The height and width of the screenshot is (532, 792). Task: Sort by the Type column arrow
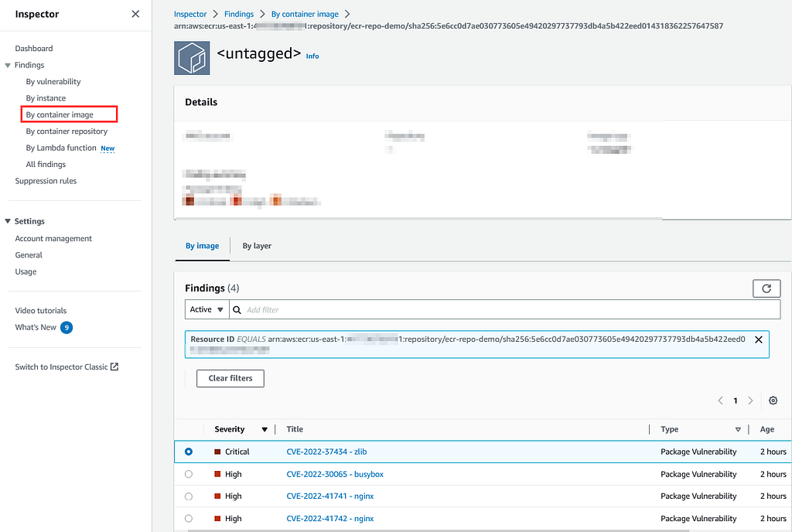click(738, 429)
